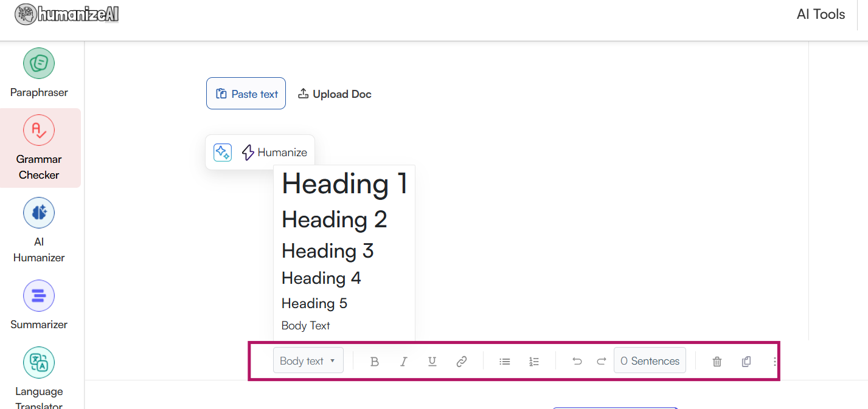Choose Heading 1 from the style list
The width and height of the screenshot is (868, 409).
[344, 184]
